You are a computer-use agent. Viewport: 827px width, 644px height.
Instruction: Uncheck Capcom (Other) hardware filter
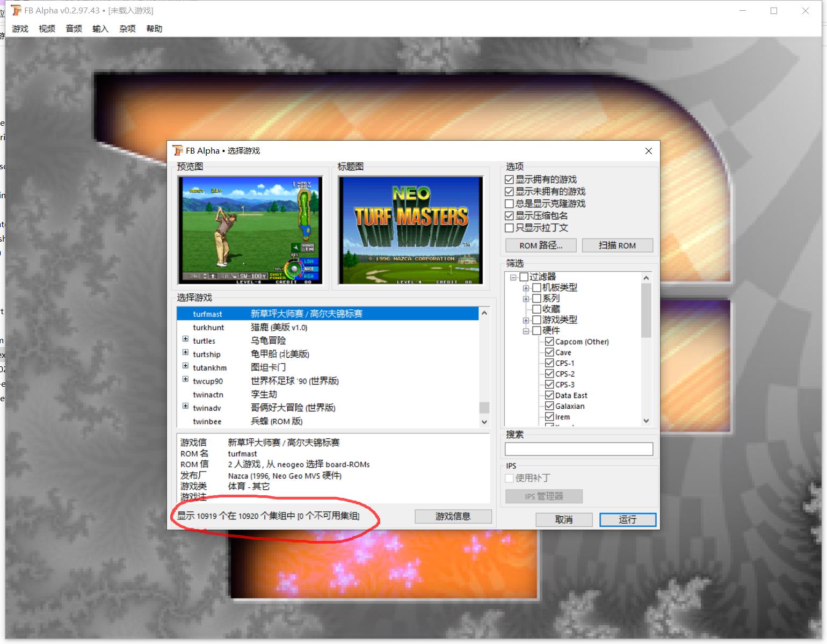coord(549,342)
